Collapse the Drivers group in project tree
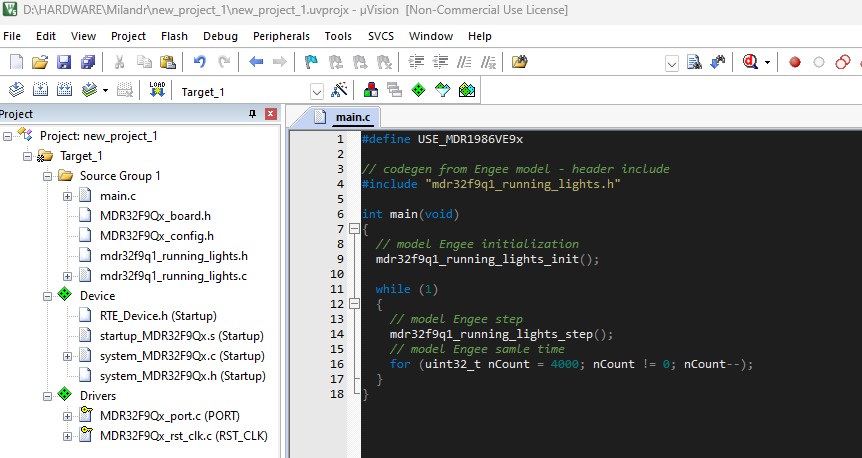862x458 pixels. point(48,396)
